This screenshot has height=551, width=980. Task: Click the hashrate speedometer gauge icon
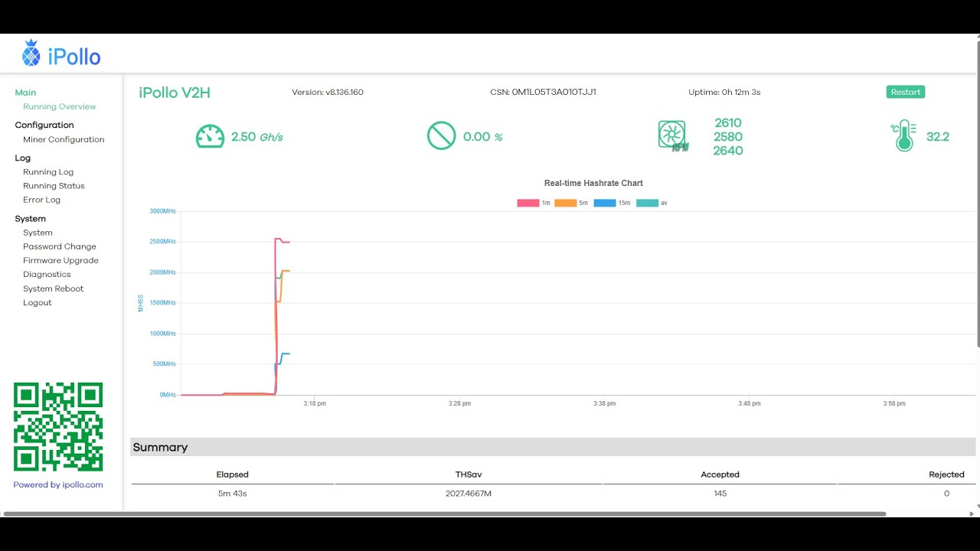coord(210,137)
